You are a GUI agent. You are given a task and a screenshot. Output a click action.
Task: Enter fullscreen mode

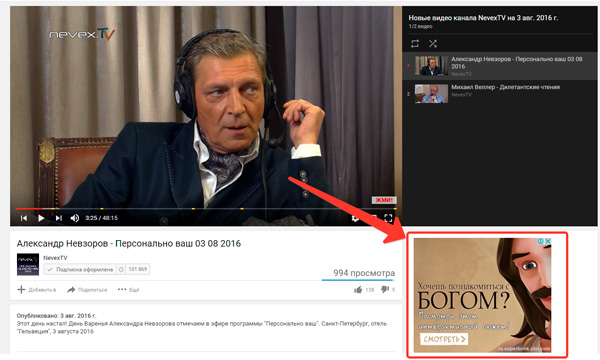click(388, 218)
